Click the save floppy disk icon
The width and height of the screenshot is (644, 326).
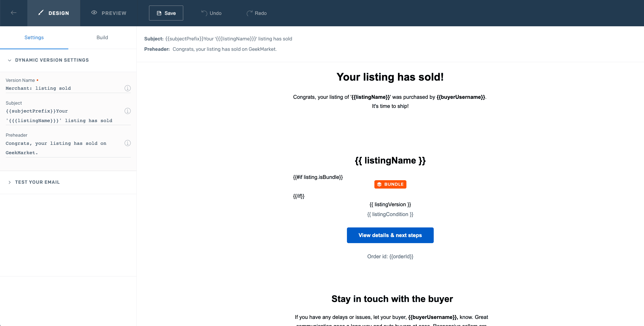(159, 13)
